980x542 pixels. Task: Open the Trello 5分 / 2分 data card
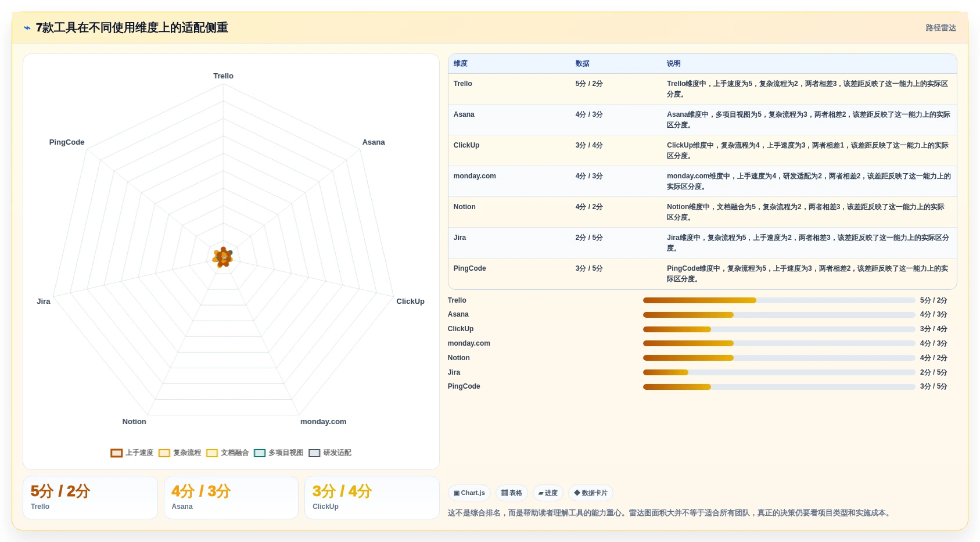tap(90, 498)
